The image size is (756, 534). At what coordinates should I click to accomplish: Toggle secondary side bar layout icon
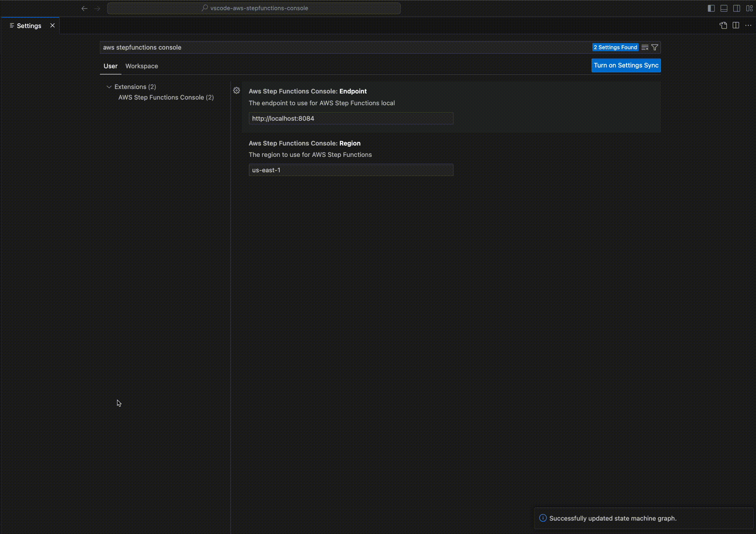click(737, 8)
